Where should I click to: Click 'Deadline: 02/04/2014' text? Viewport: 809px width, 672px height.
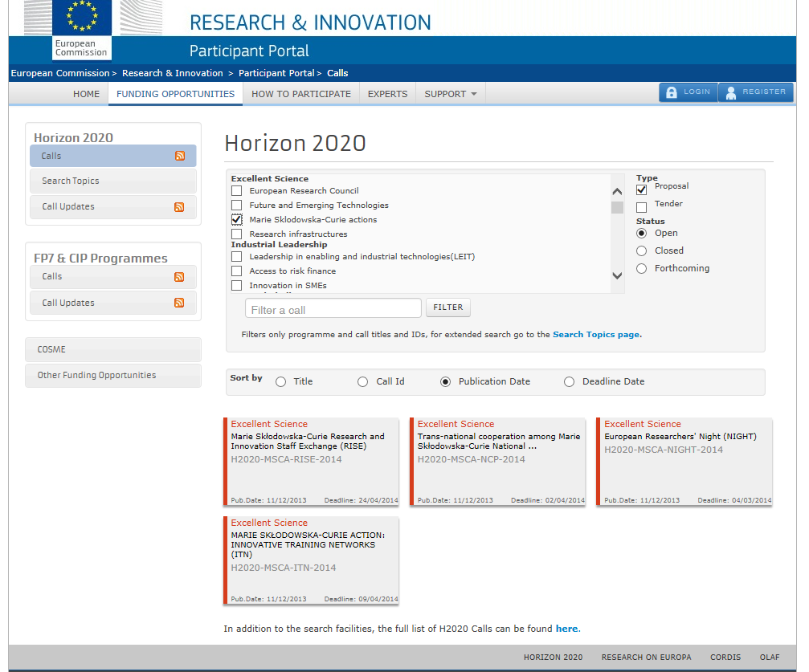[548, 500]
